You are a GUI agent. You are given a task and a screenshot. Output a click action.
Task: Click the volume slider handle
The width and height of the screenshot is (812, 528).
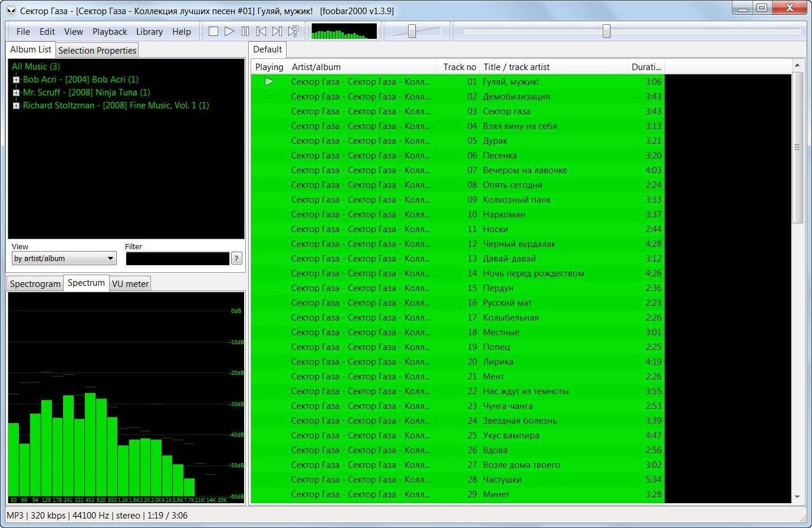point(412,31)
